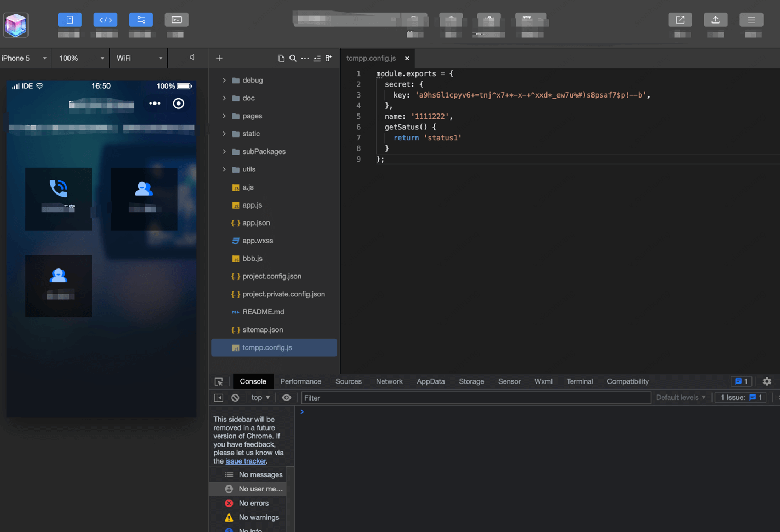The height and width of the screenshot is (532, 780).
Task: Open DevTools settings gear
Action: tap(767, 381)
